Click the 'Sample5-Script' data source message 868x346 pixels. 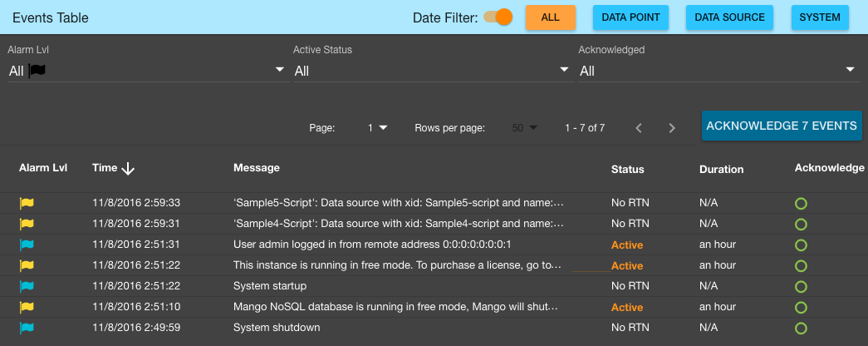[399, 203]
